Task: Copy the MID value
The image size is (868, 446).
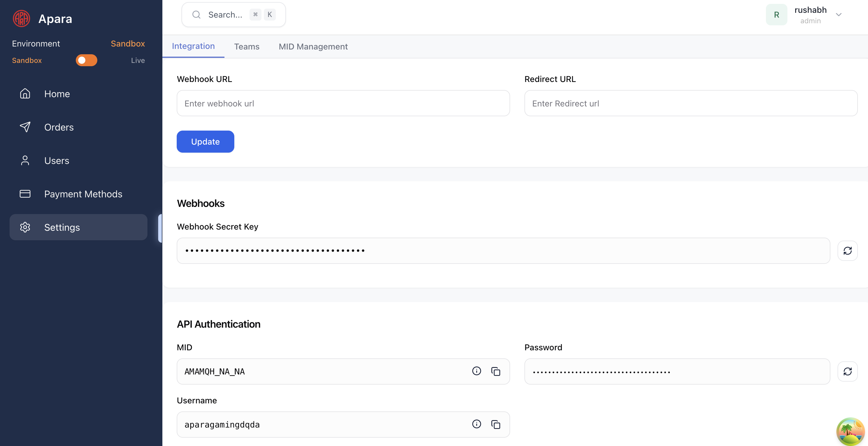Action: [496, 371]
